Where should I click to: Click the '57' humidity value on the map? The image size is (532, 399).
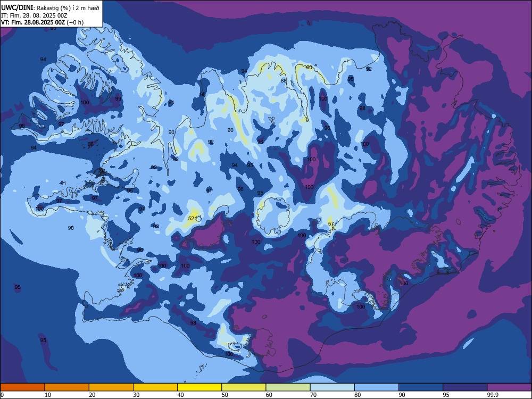pos(331,223)
